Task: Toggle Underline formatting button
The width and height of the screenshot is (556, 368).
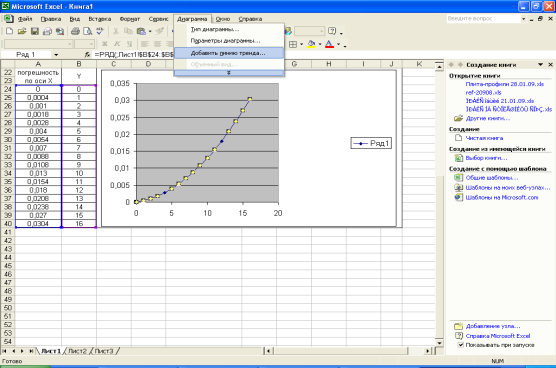Action: [129, 44]
